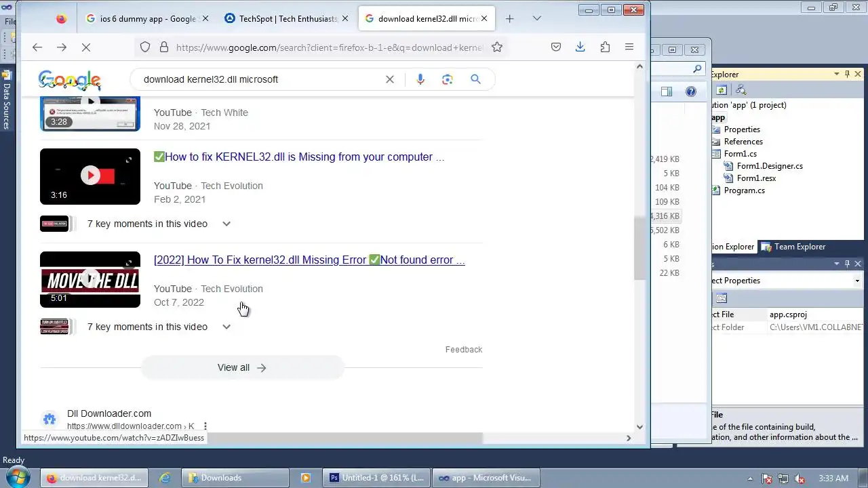
Task: Open Properties panel window position dropdown
Action: click(x=837, y=264)
